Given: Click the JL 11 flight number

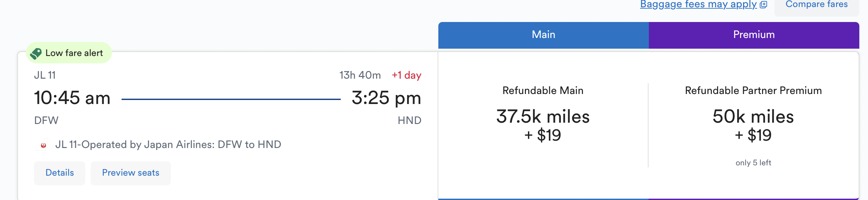Looking at the screenshot, I should coord(45,75).
